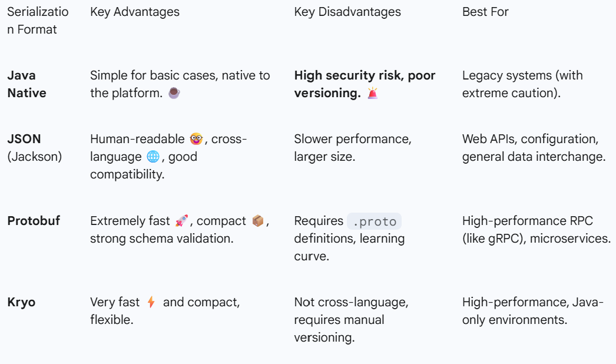Click the red siren emoji icon
The width and height of the screenshot is (616, 364).
tap(372, 93)
